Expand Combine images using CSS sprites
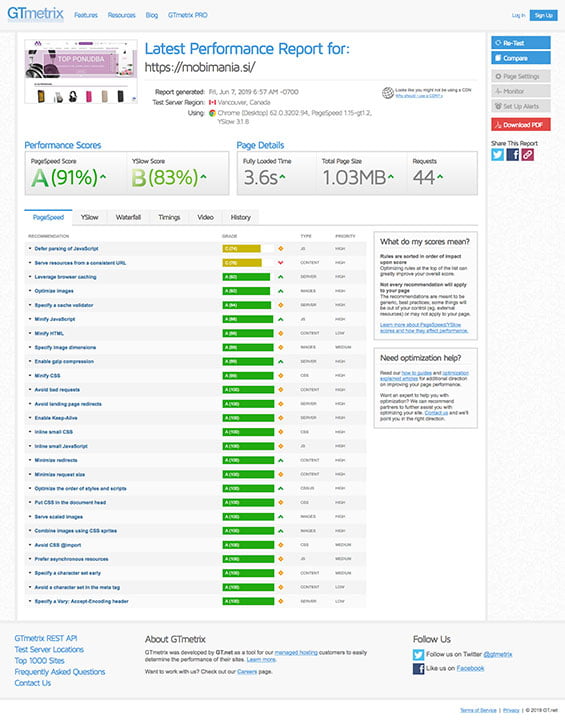The height and width of the screenshot is (720, 565). (75, 531)
